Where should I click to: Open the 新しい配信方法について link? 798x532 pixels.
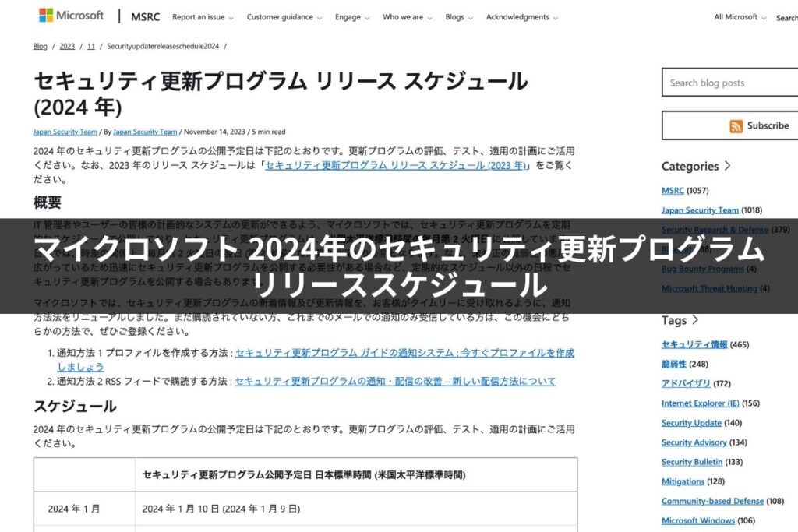[x=395, y=382]
